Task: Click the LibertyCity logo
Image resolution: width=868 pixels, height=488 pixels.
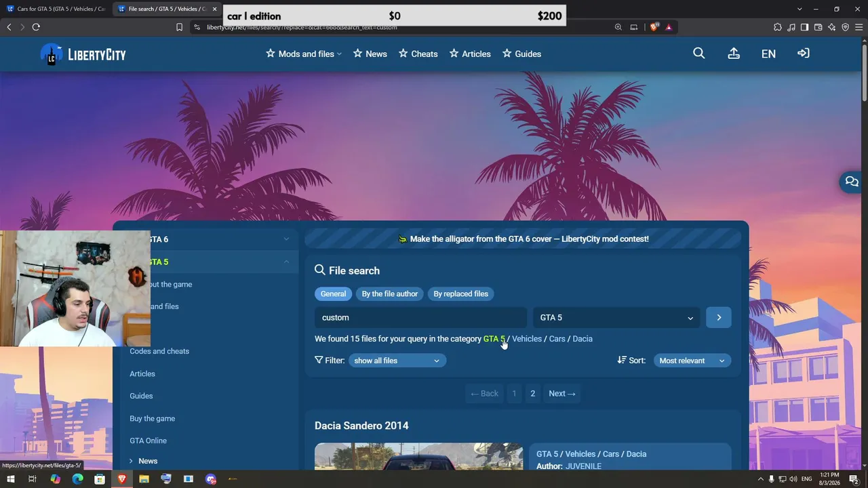Action: pyautogui.click(x=83, y=54)
